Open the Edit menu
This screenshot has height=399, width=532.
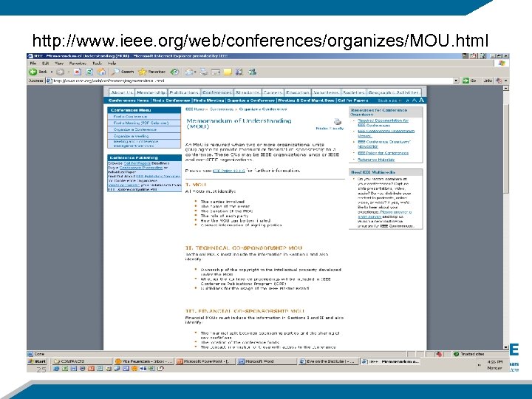(46, 63)
